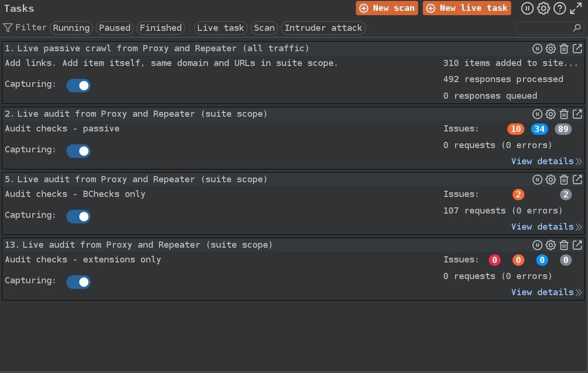Image resolution: width=588 pixels, height=373 pixels.
Task: Pause task 5 BChecks only audit
Action: 537,179
